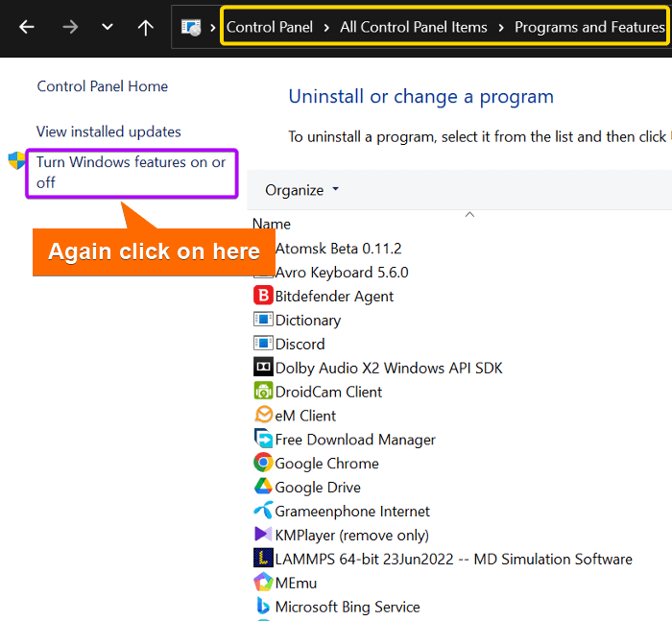Click the MEmu icon
This screenshot has height=621, width=672.
click(263, 582)
